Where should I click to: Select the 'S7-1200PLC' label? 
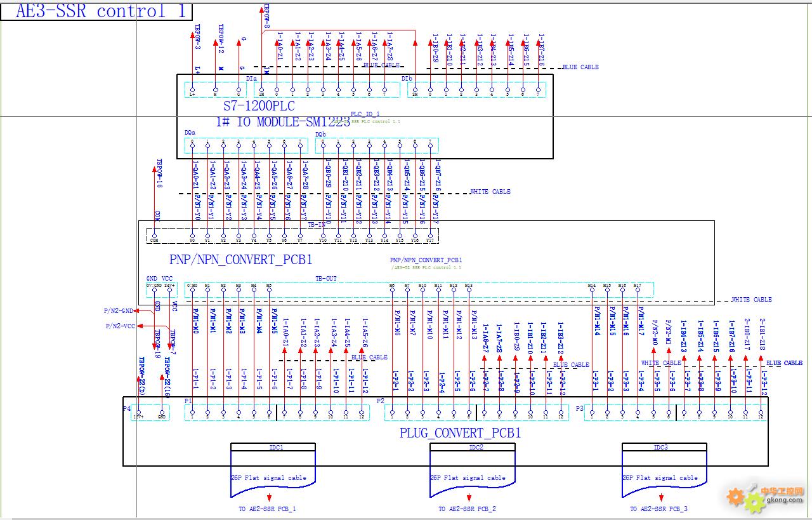pos(259,106)
